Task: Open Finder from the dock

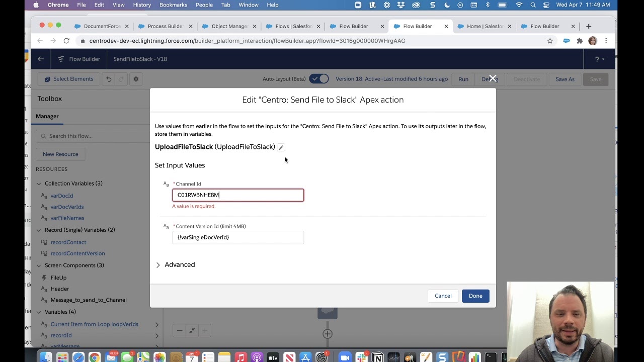Action: tap(46, 357)
